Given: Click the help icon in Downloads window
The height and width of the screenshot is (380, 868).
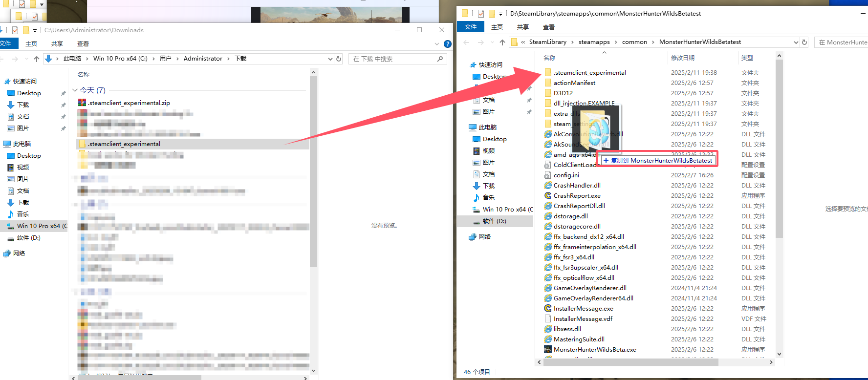Looking at the screenshot, I should coord(447,44).
